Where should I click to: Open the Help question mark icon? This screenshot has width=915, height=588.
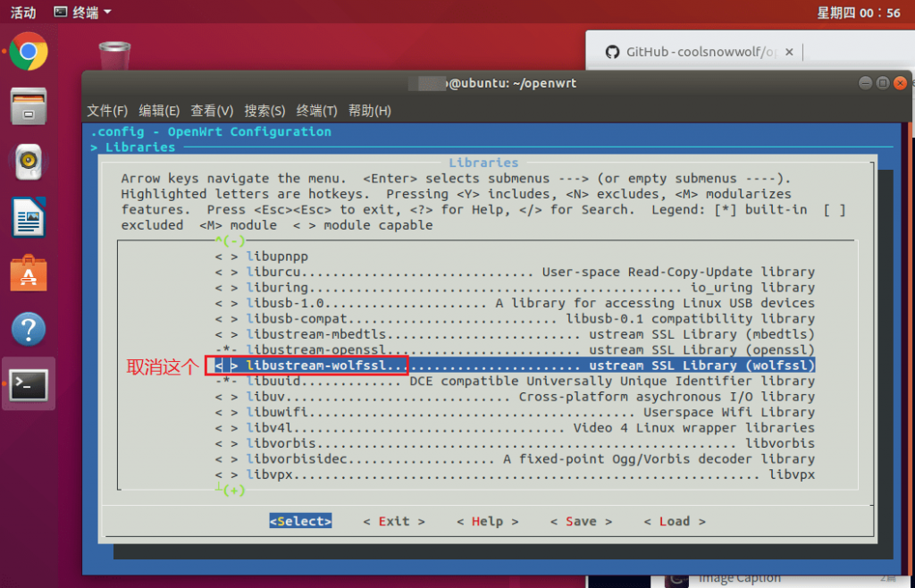pyautogui.click(x=28, y=329)
